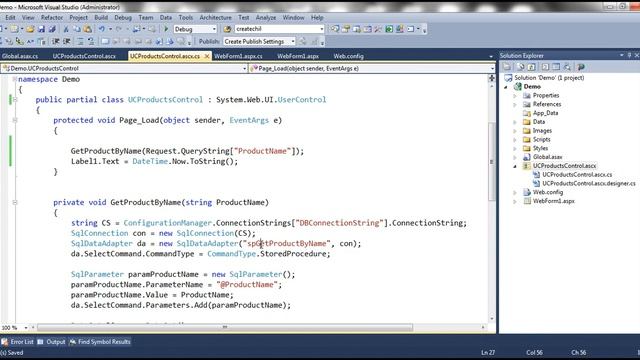The height and width of the screenshot is (360, 640).
Task: Open the Debug configuration dropdown
Action: coord(214,29)
